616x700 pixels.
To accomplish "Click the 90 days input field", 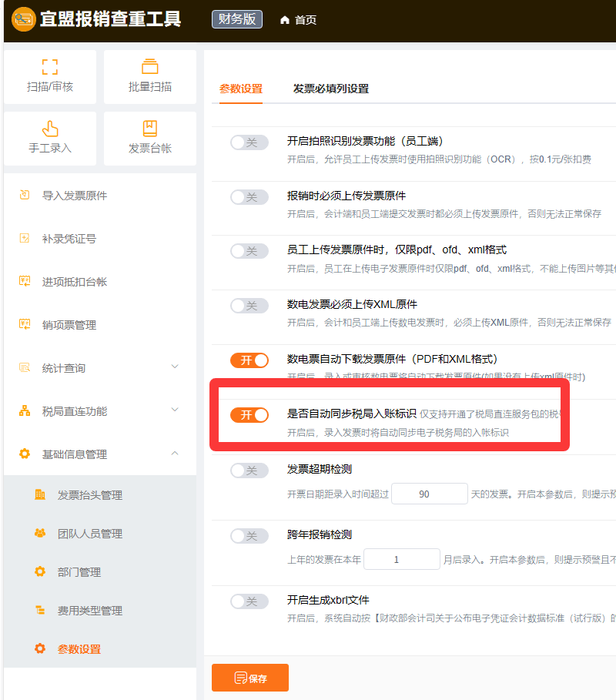I will click(429, 494).
